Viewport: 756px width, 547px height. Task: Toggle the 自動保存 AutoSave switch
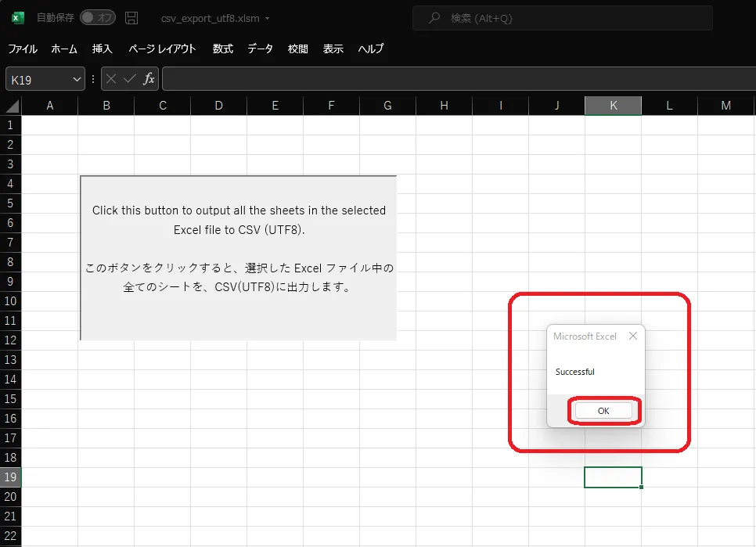click(x=98, y=18)
